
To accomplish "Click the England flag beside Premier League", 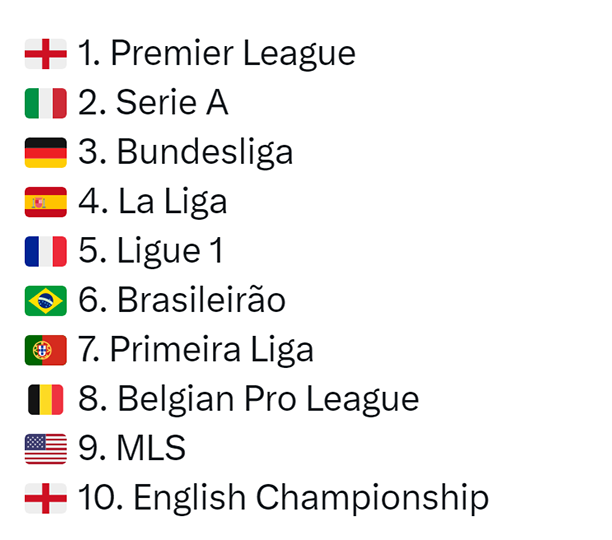I will (45, 54).
